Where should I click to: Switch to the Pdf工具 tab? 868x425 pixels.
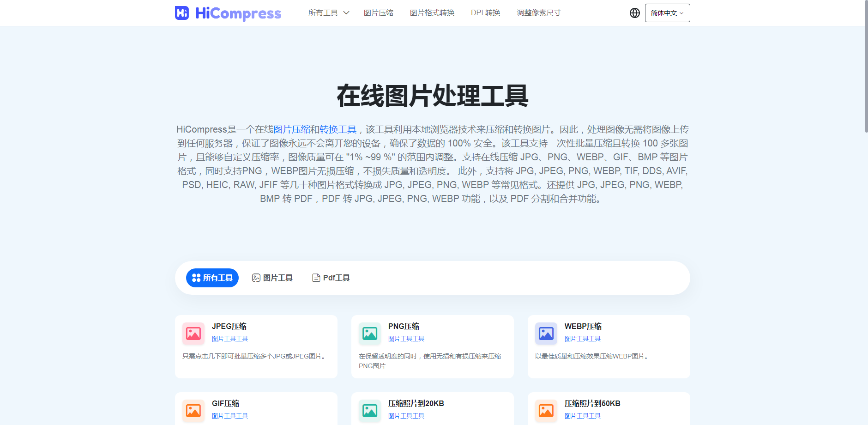click(x=331, y=278)
